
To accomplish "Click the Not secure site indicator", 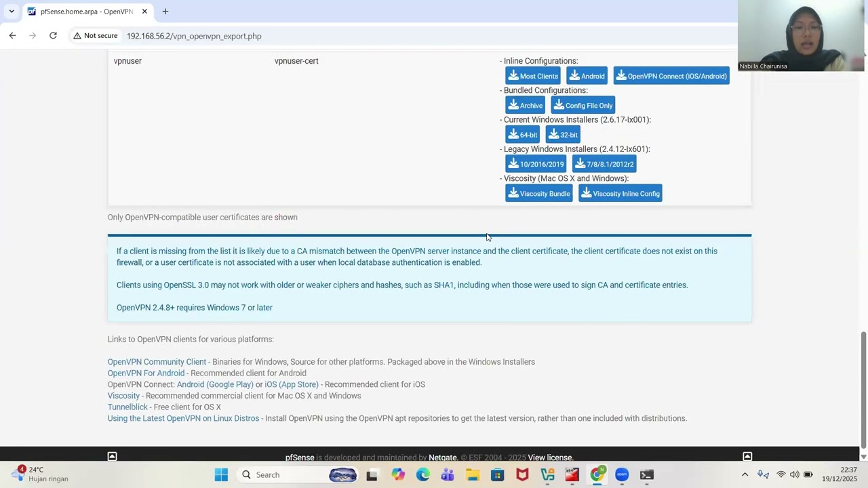I will (x=96, y=36).
